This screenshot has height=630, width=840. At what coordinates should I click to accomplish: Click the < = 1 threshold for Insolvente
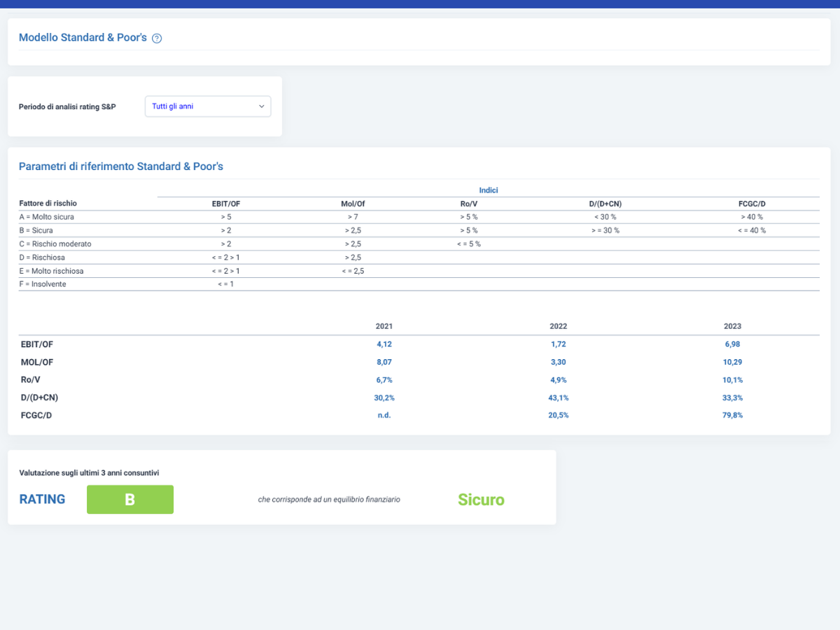(x=226, y=284)
